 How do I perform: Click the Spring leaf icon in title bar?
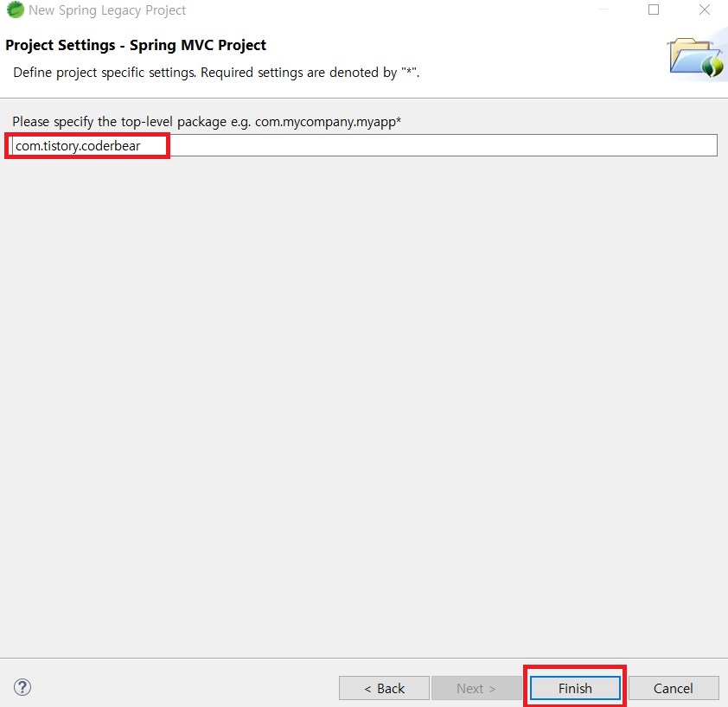click(x=15, y=10)
